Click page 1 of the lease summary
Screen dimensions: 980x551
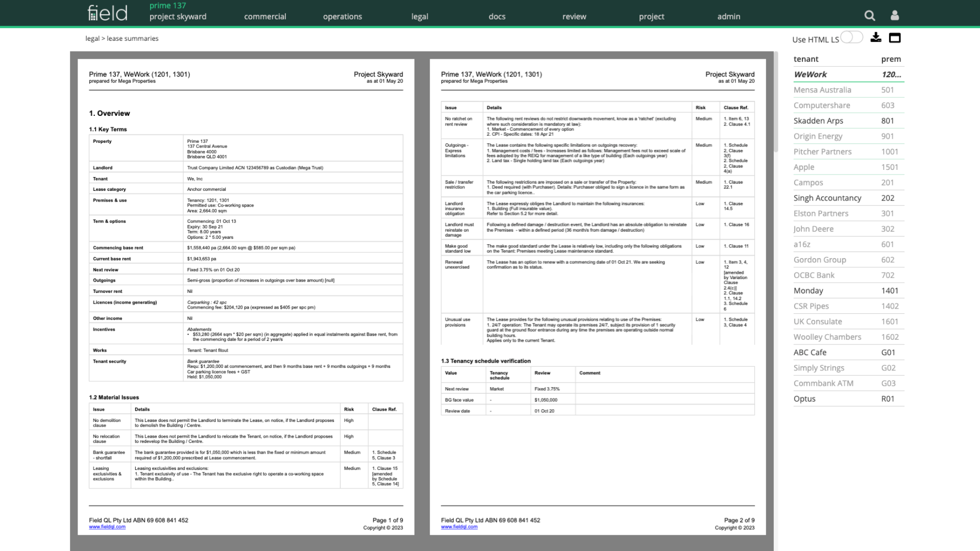click(x=246, y=297)
